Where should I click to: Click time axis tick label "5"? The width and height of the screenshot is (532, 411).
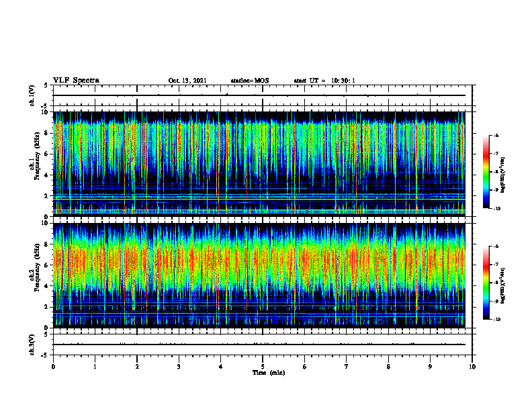(x=263, y=367)
